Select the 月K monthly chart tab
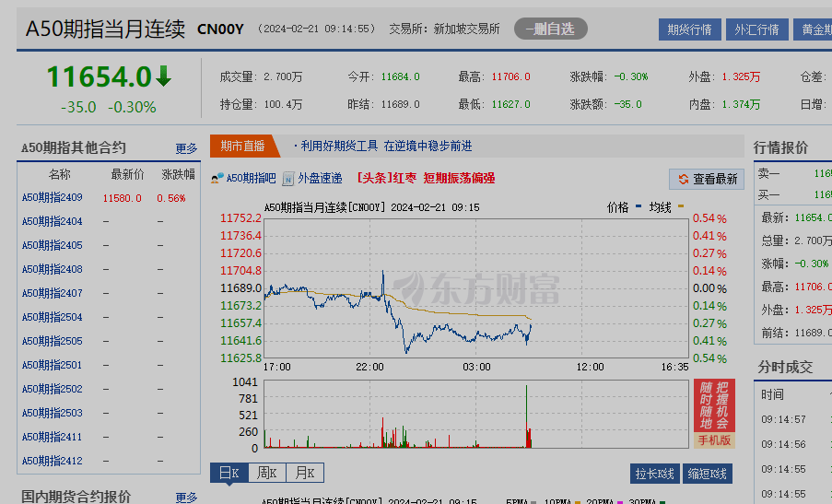 click(x=305, y=473)
